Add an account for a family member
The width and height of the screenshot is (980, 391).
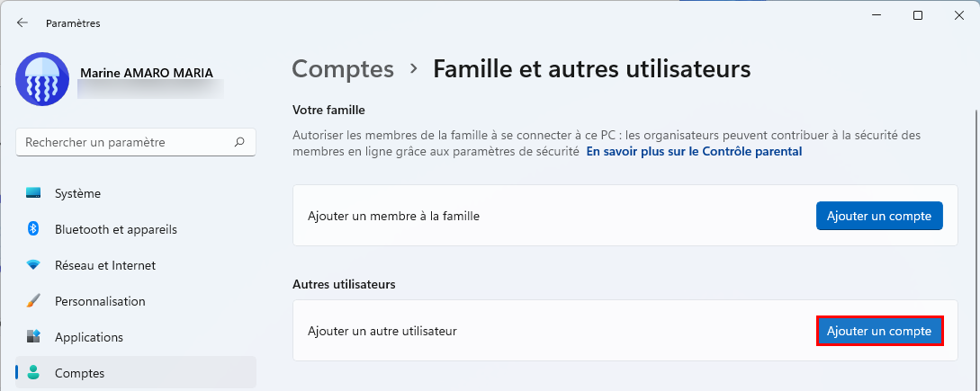(879, 216)
